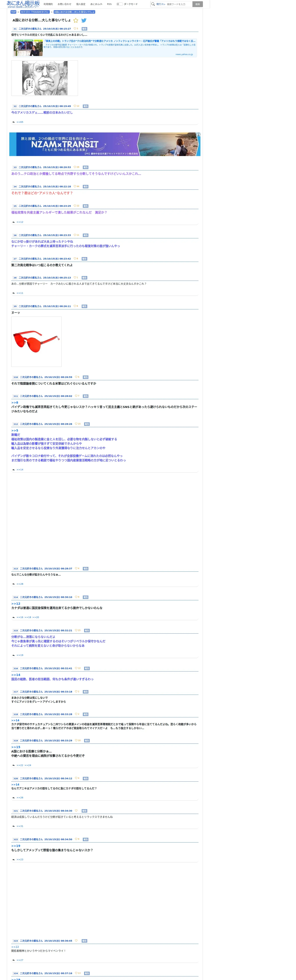Like post 15 with heart icon
Screen dimensions: 296x980
coord(76,630)
